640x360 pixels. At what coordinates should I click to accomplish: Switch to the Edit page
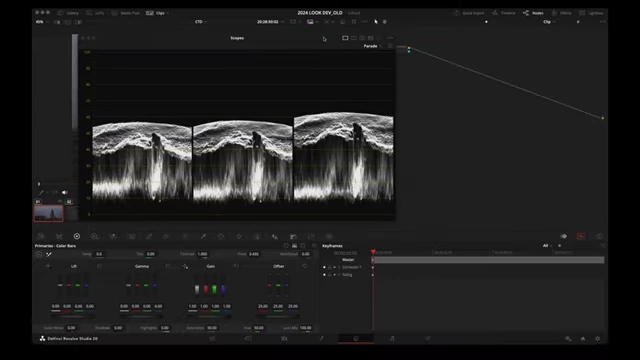click(x=284, y=338)
